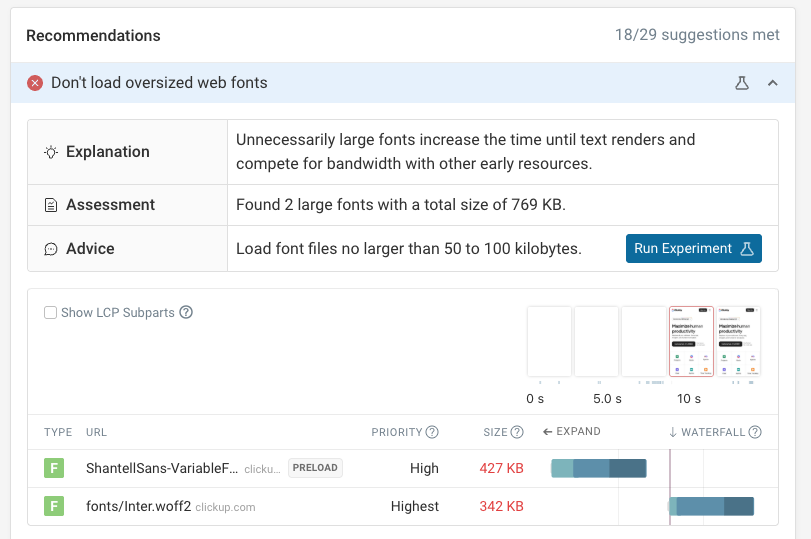Open the fonts/Inter.woff2 request row
The width and height of the screenshot is (811, 539).
[x=138, y=506]
